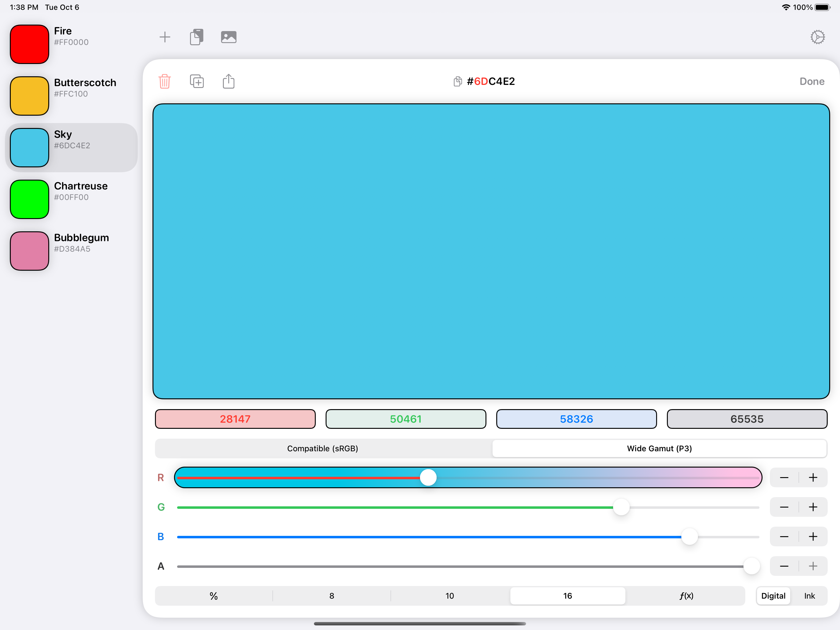Image resolution: width=840 pixels, height=630 pixels.
Task: Enable Wide Gamut (P3) mode
Action: [659, 449]
